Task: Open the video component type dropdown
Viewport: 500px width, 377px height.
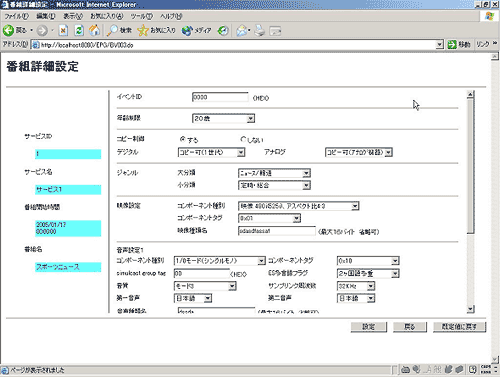Action: coord(299,206)
